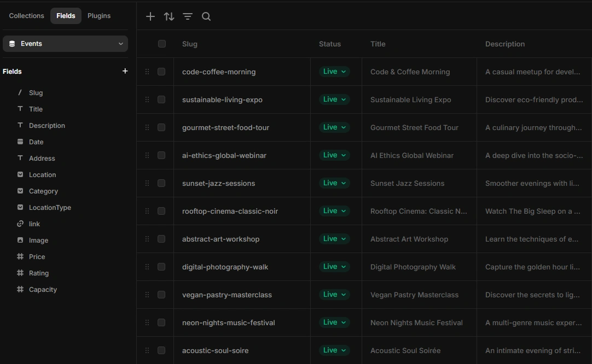Select the Fields tab

pos(66,16)
